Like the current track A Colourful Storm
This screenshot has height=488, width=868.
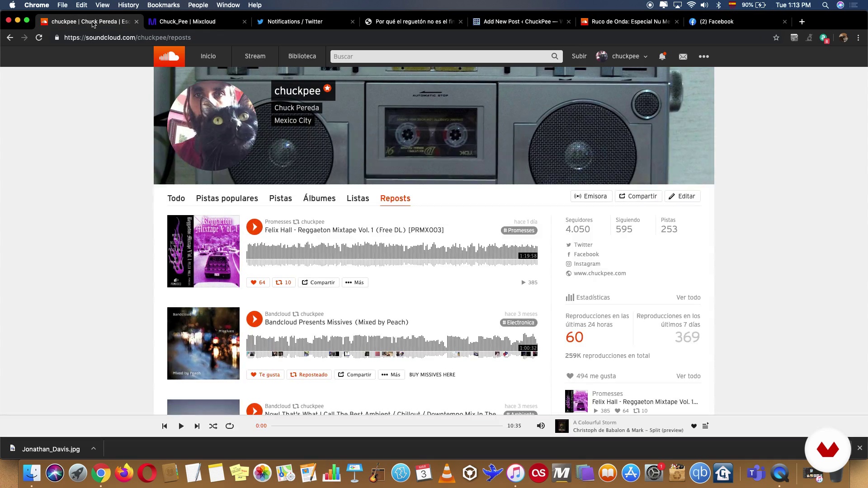tap(694, 426)
